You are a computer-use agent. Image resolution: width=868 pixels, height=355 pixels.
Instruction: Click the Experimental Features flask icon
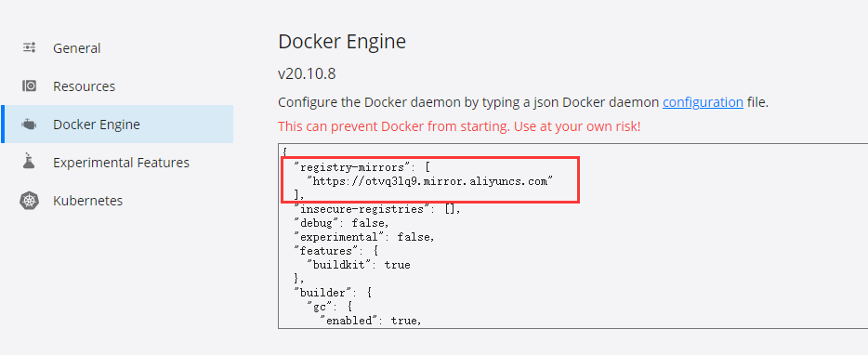[x=30, y=162]
